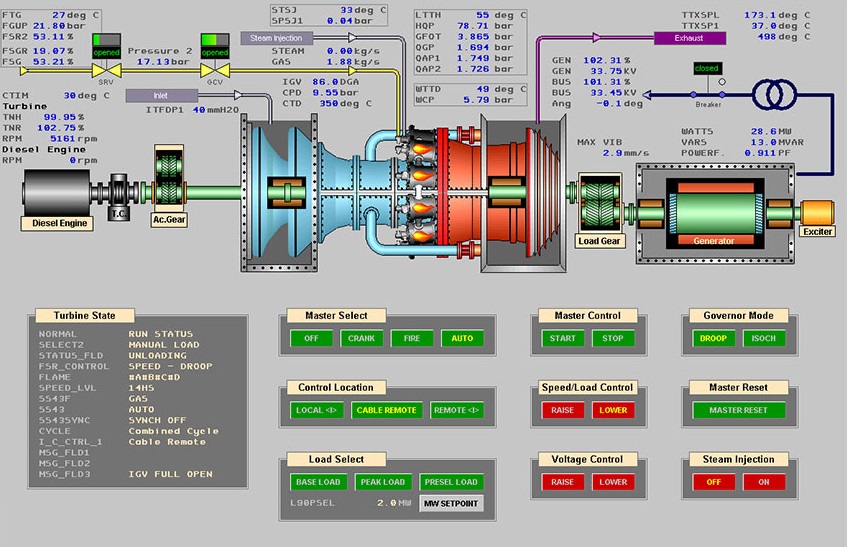Turn Steam Injection ON
This screenshot has height=547, width=847.
tap(764, 482)
